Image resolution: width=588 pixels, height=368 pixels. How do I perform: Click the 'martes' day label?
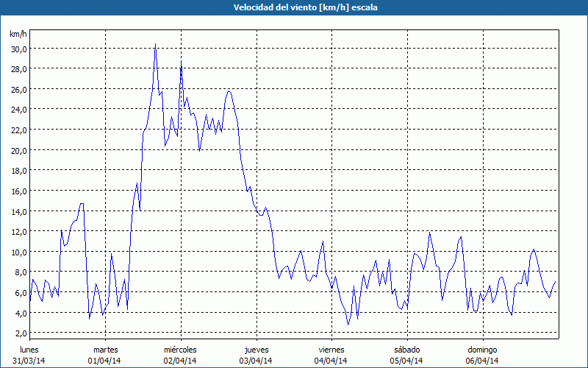(x=105, y=350)
